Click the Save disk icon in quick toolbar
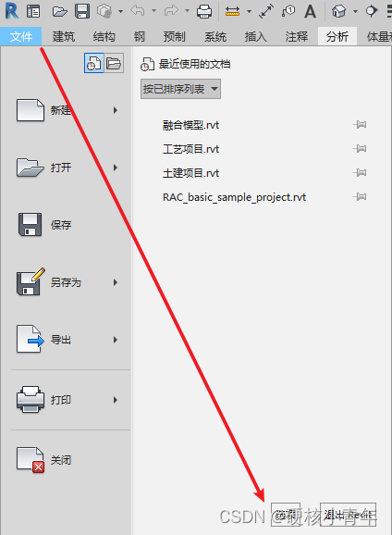Image resolution: width=392 pixels, height=535 pixels. [x=82, y=11]
